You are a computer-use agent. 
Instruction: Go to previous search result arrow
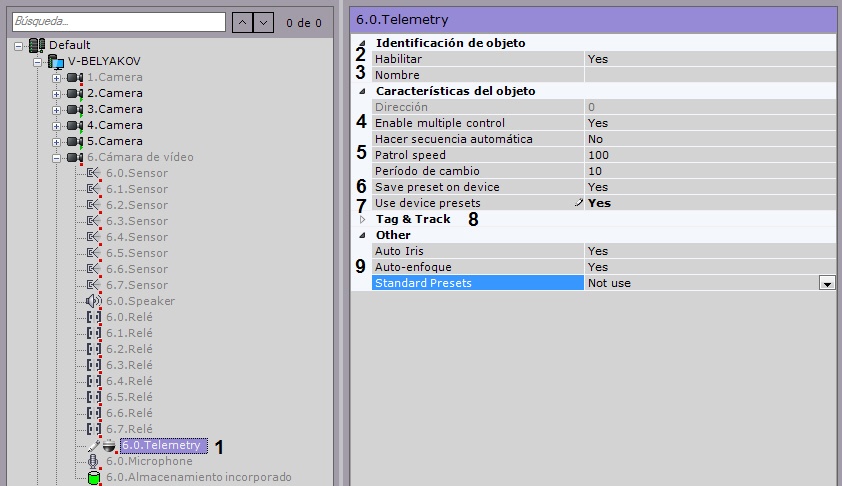coord(240,20)
